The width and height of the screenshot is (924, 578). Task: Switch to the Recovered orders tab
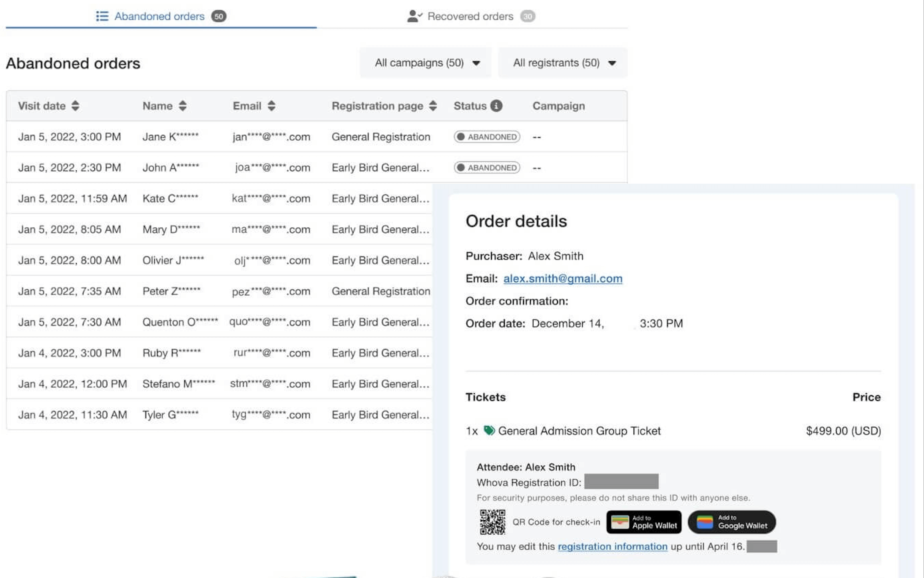[x=470, y=16]
